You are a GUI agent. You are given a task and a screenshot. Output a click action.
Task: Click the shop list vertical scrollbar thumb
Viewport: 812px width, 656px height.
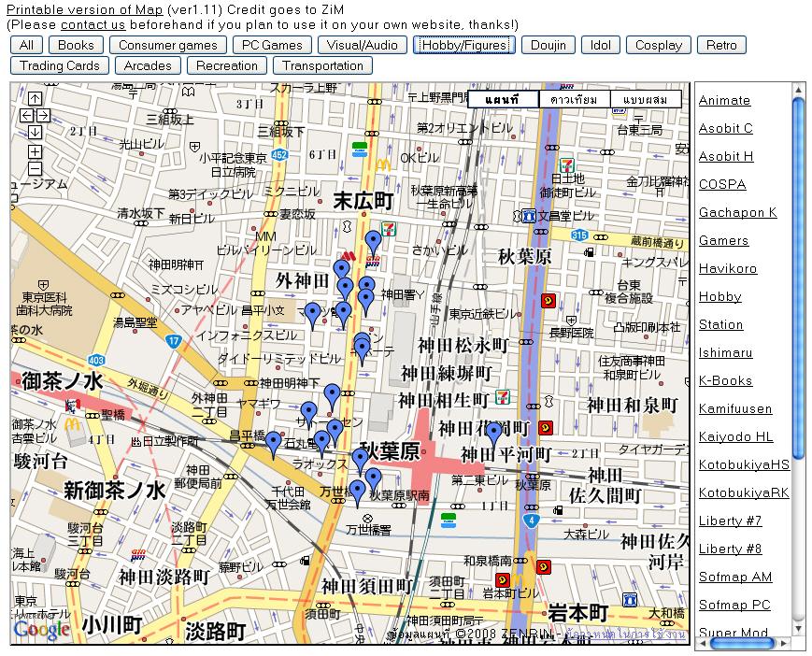click(x=798, y=277)
